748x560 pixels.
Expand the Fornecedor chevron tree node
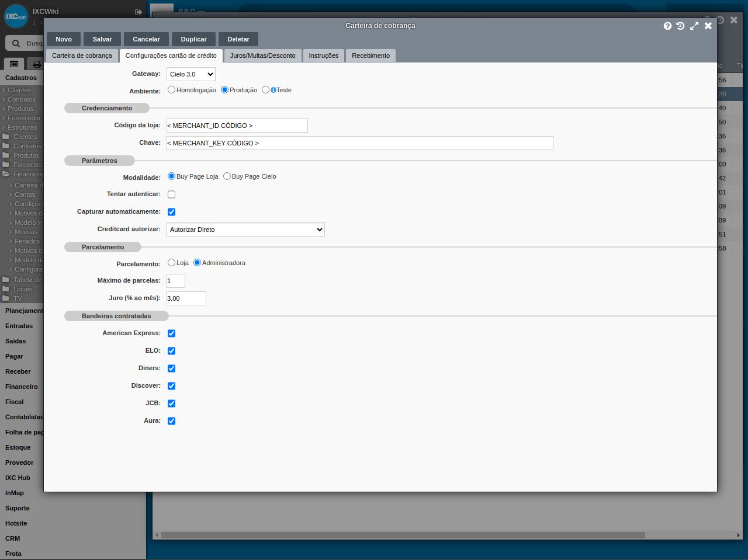[x=4, y=118]
